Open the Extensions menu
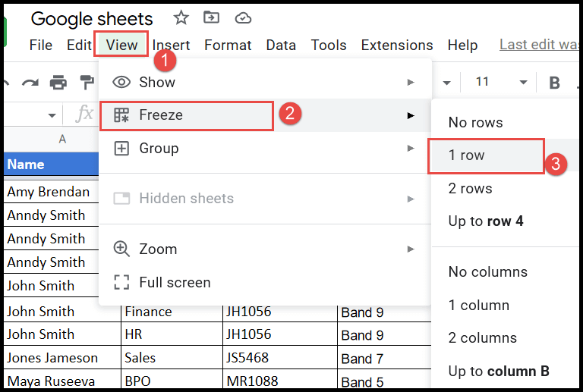The width and height of the screenshot is (583, 392). tap(397, 45)
